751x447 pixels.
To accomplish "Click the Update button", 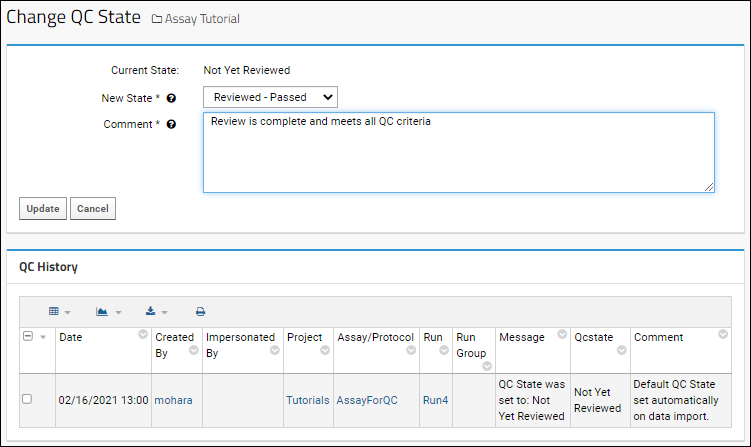I will tap(43, 208).
